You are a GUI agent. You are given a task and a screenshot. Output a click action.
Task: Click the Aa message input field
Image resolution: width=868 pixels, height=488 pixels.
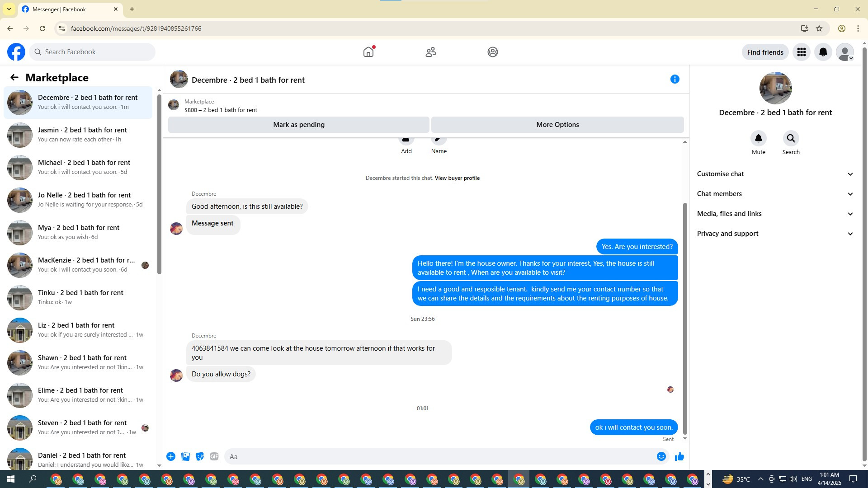pyautogui.click(x=439, y=456)
